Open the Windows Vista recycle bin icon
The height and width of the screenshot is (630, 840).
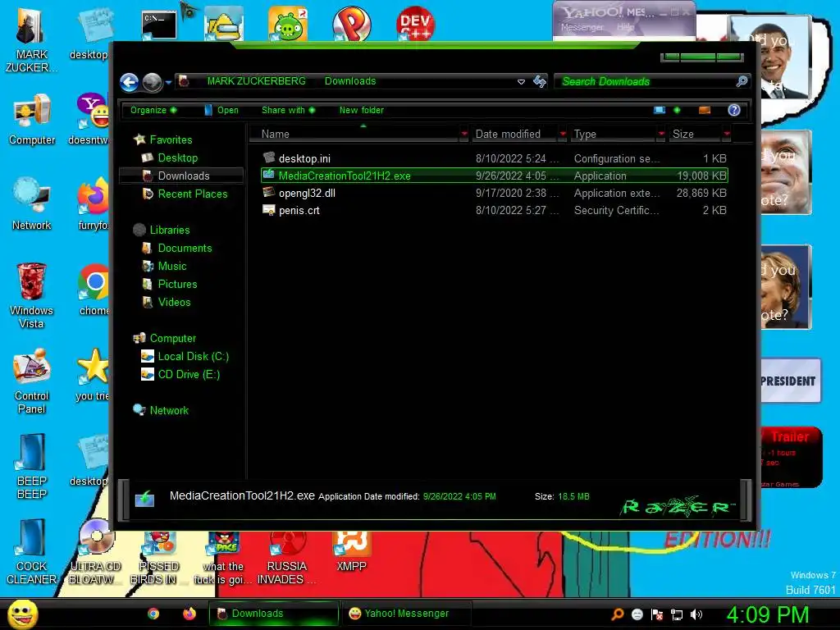pyautogui.click(x=31, y=295)
